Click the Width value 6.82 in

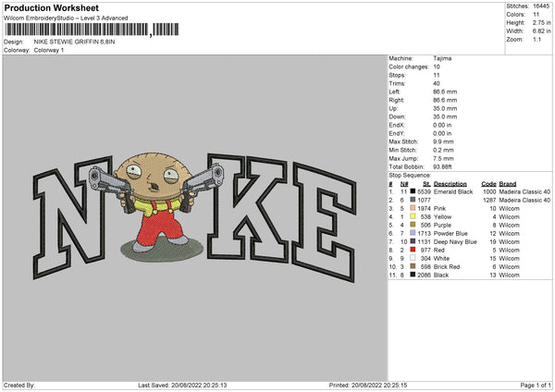541,31
